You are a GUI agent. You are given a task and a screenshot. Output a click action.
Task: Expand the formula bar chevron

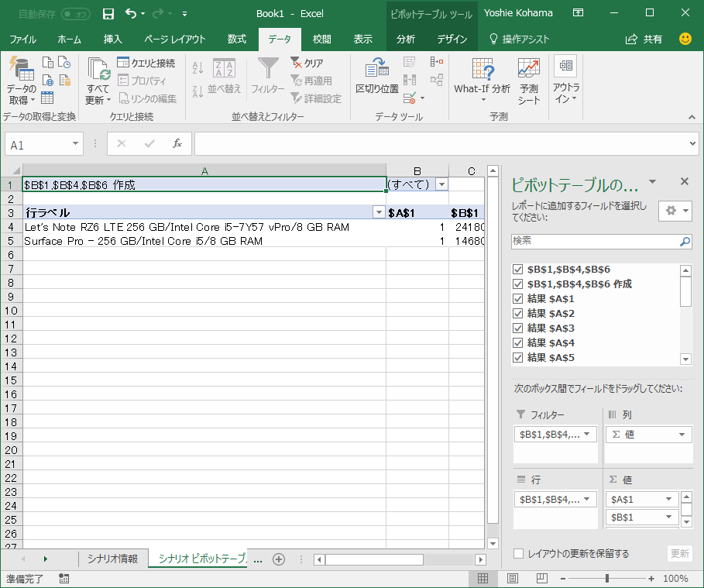(x=693, y=144)
